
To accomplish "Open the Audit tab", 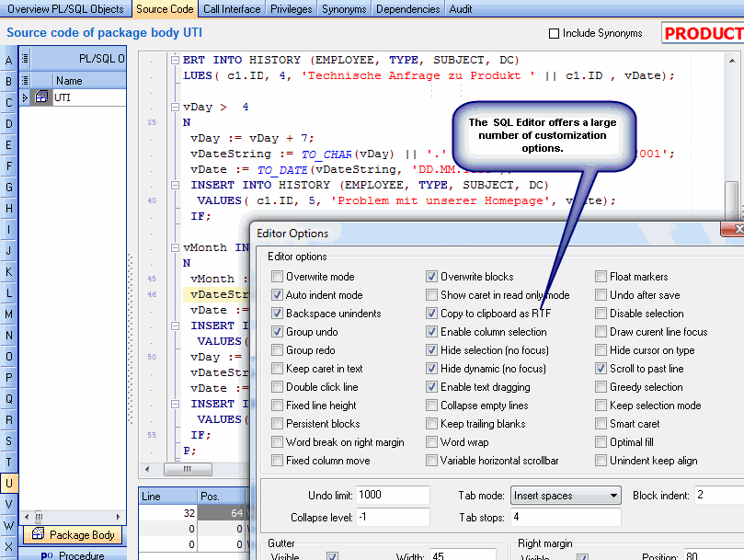I will tap(461, 9).
